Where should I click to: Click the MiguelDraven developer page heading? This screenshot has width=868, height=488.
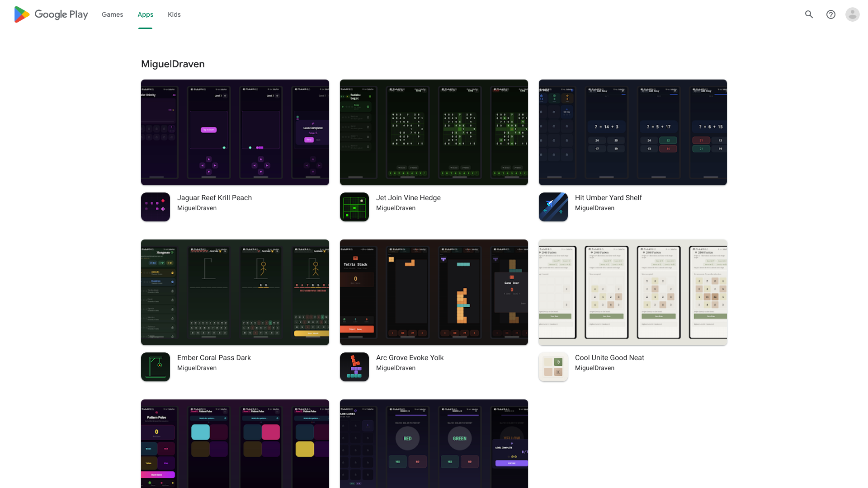[173, 64]
